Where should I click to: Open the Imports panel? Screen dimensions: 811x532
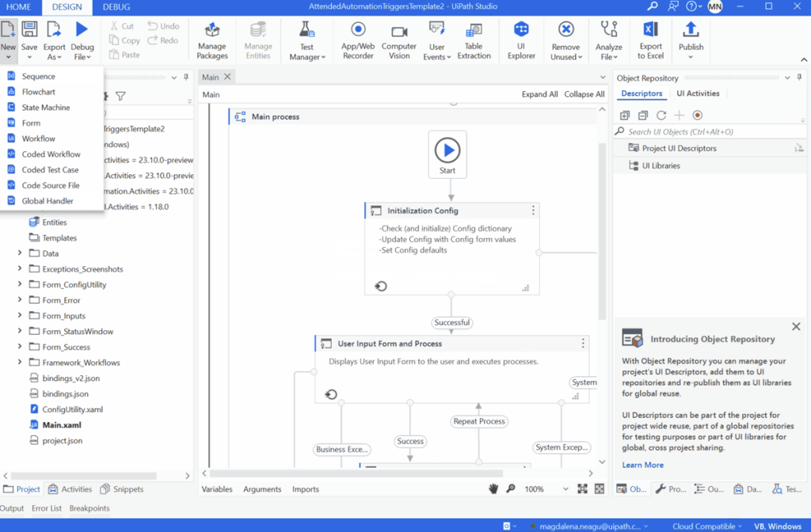[305, 489]
